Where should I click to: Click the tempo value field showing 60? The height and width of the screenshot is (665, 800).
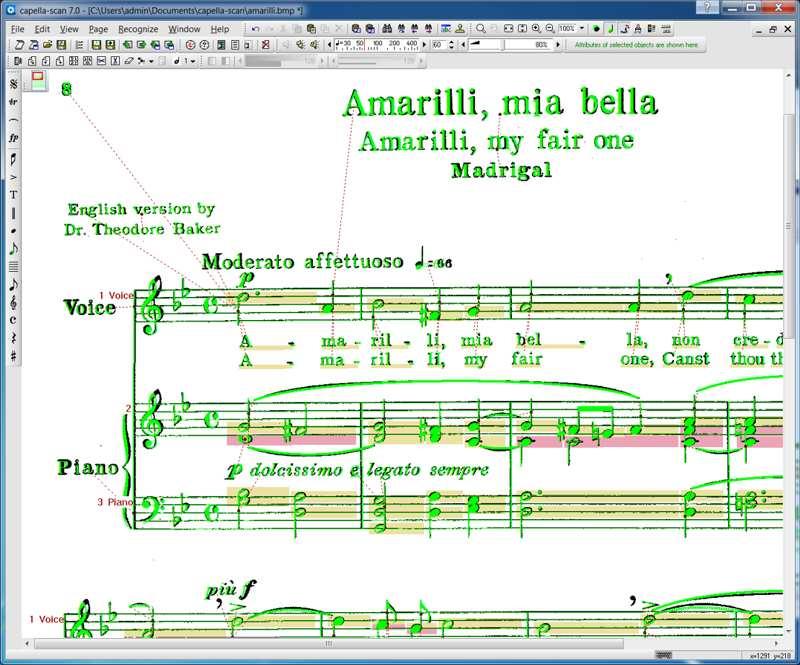(x=439, y=45)
